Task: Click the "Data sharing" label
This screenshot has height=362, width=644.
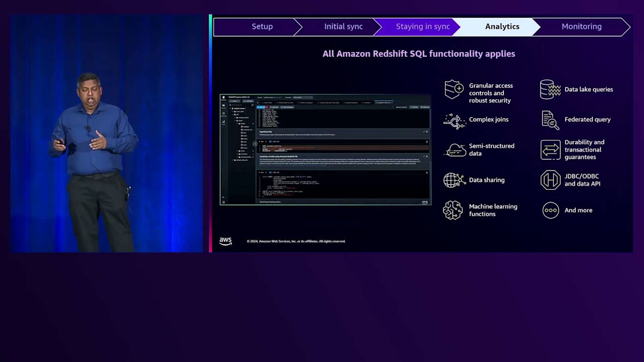Action: (486, 180)
